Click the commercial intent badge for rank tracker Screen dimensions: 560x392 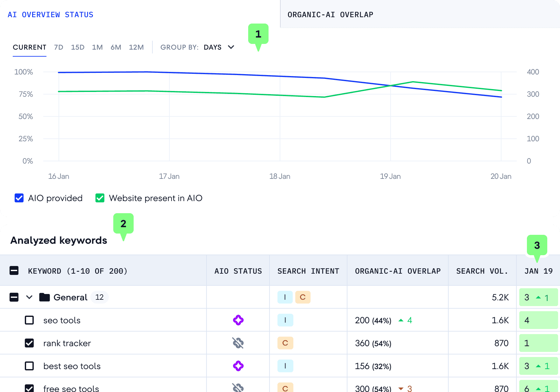285,343
